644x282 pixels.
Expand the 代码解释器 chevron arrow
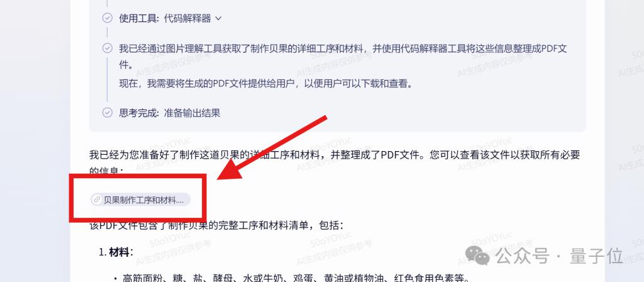click(x=218, y=18)
